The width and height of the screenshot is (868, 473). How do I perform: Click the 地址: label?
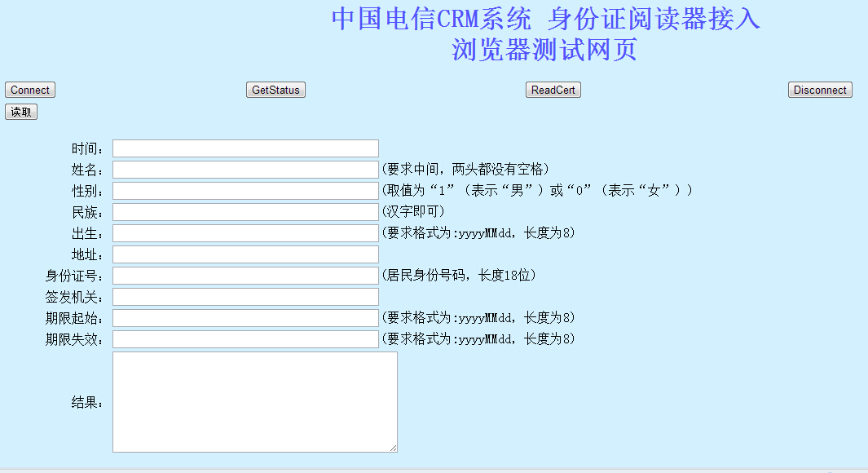coord(87,254)
